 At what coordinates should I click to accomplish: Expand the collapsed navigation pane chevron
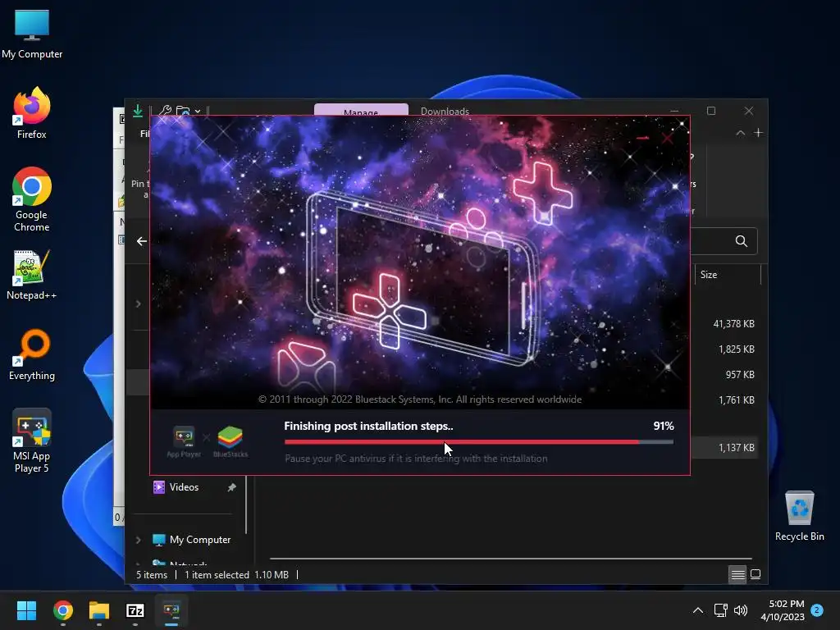click(138, 304)
